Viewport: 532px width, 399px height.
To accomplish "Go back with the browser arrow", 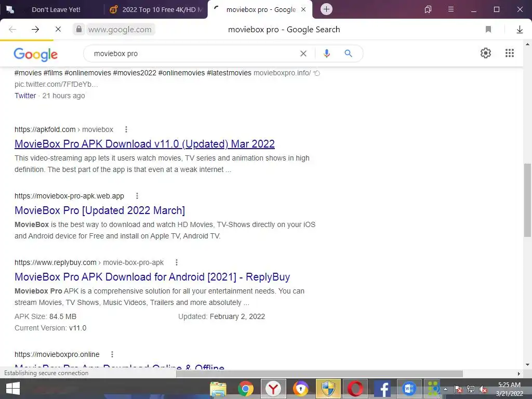I will 12,30.
